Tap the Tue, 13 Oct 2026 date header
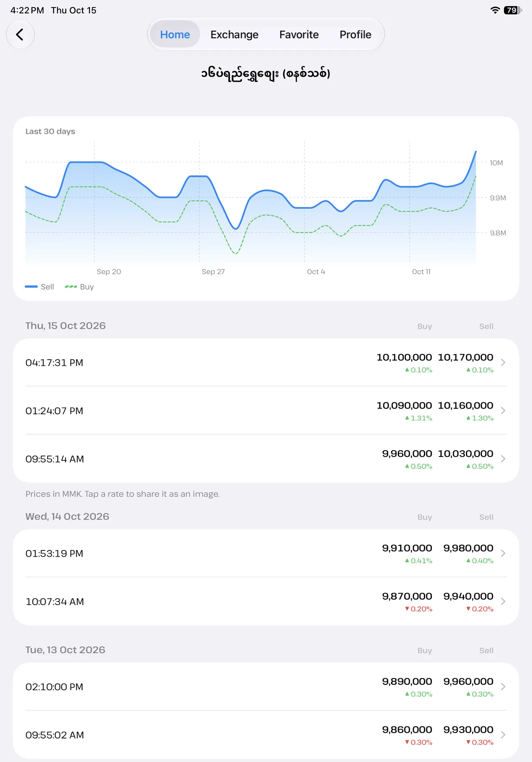The width and height of the screenshot is (532, 762). click(65, 650)
